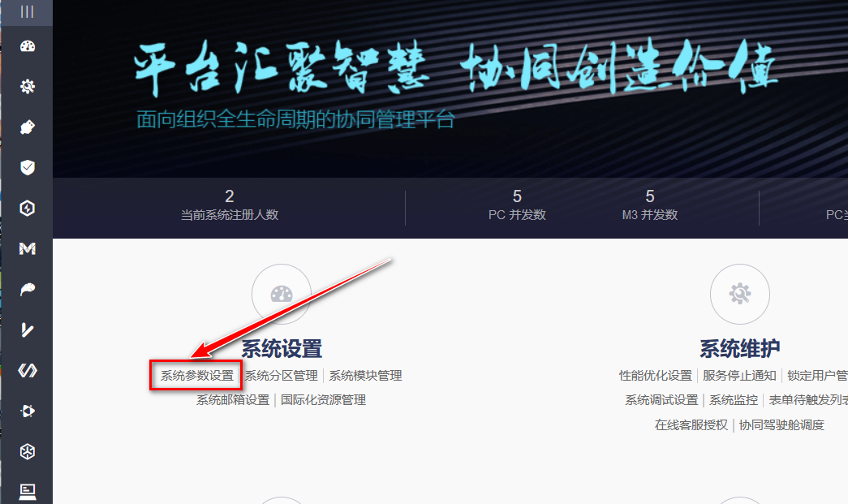This screenshot has width=848, height=504.
Task: Open the video camera sidebar icon
Action: (x=28, y=411)
